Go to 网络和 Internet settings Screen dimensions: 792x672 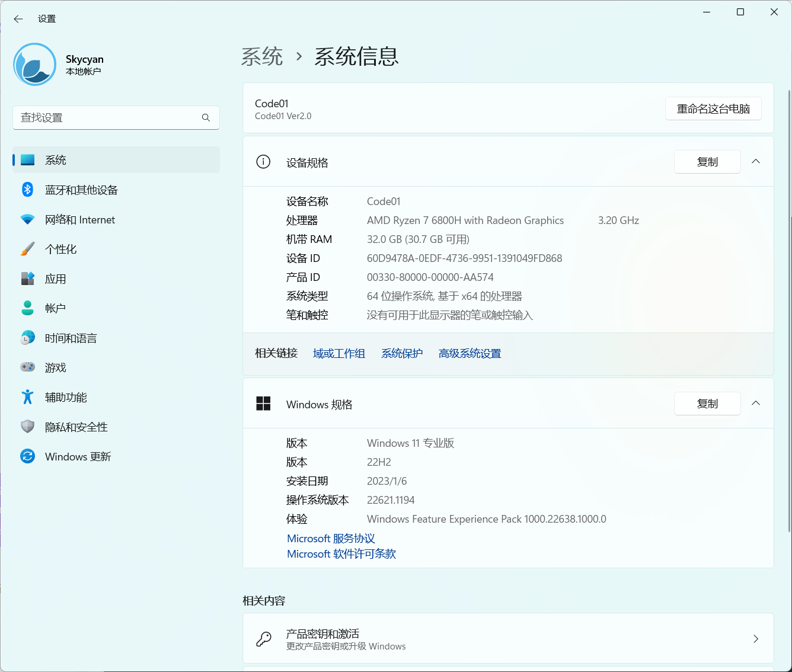116,219
